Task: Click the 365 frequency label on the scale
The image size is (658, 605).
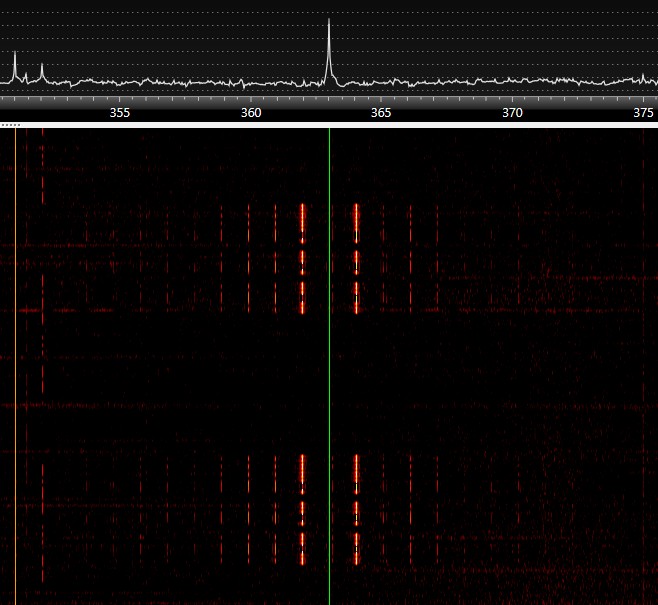Action: pyautogui.click(x=381, y=113)
